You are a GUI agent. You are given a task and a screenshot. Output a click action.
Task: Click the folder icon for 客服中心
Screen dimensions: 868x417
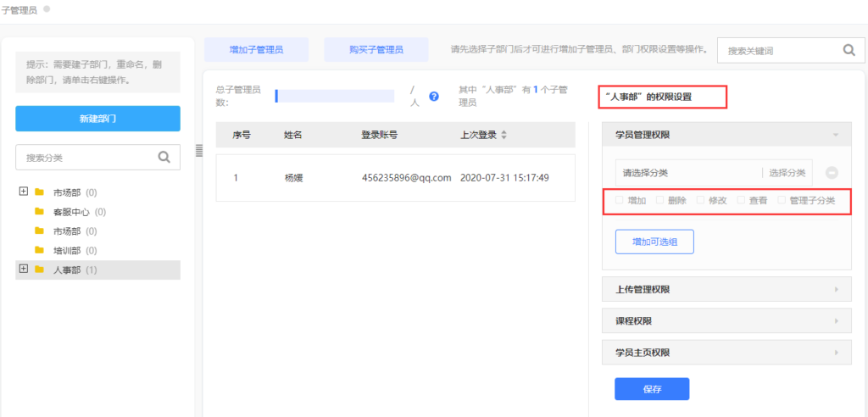point(39,212)
